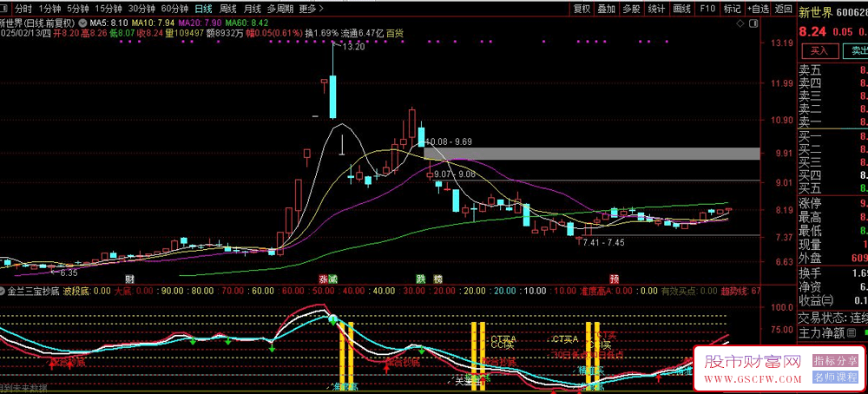This screenshot has height=394, width=868.
Task: Open settings gear for 金兰三宝抄底 indicator
Action: [x=3, y=291]
